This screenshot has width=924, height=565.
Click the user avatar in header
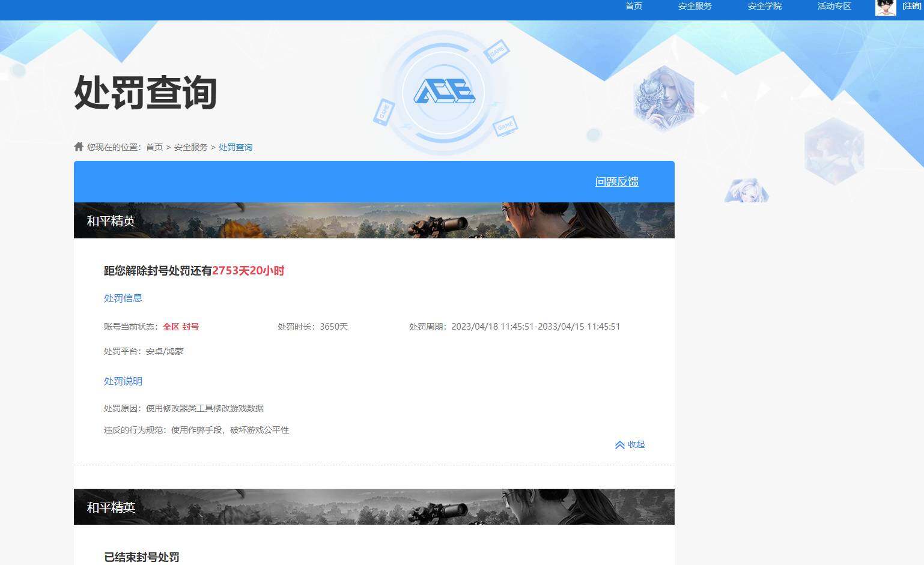click(886, 7)
